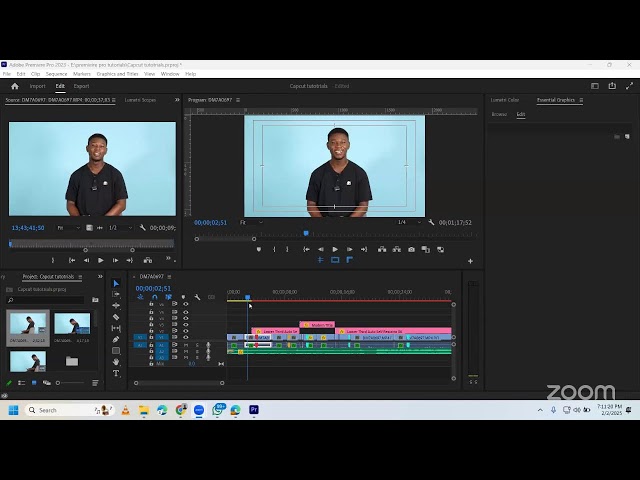Open the File menu
This screenshot has width=640, height=480.
pos(7,74)
